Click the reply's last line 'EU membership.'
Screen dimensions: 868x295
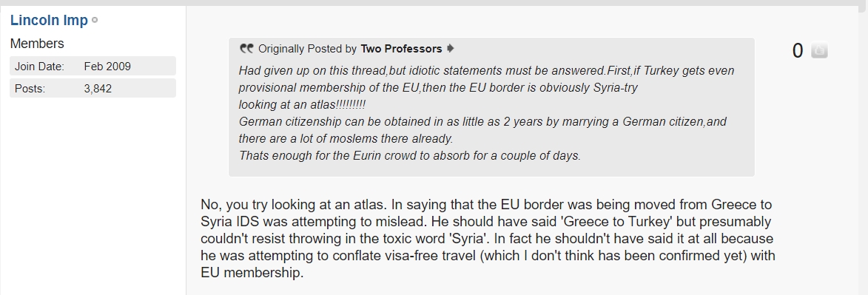point(252,274)
